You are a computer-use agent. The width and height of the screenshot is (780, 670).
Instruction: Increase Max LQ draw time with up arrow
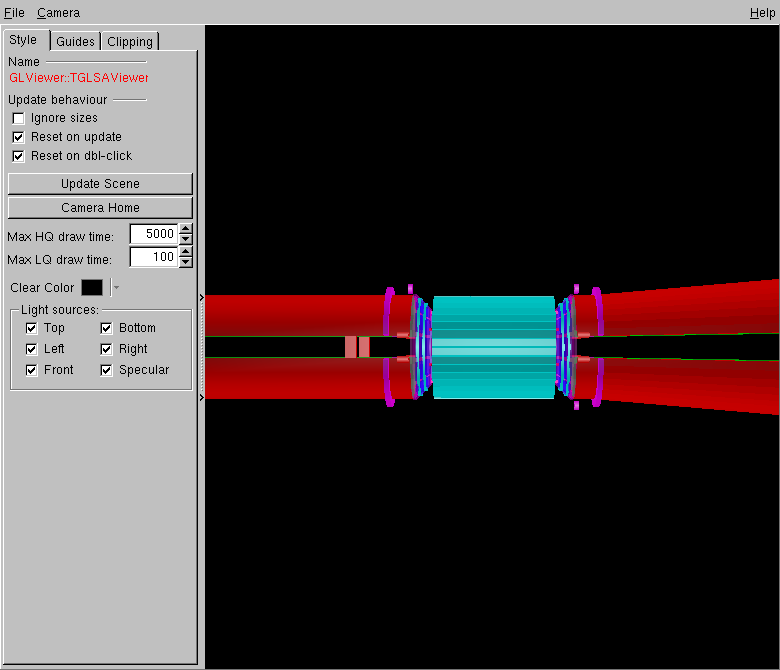pyautogui.click(x=186, y=252)
